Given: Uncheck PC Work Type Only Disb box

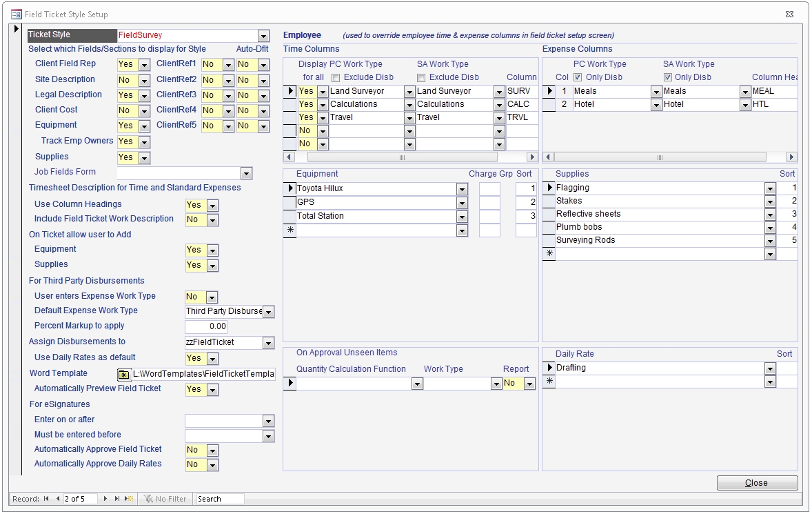Looking at the screenshot, I should click(578, 77).
